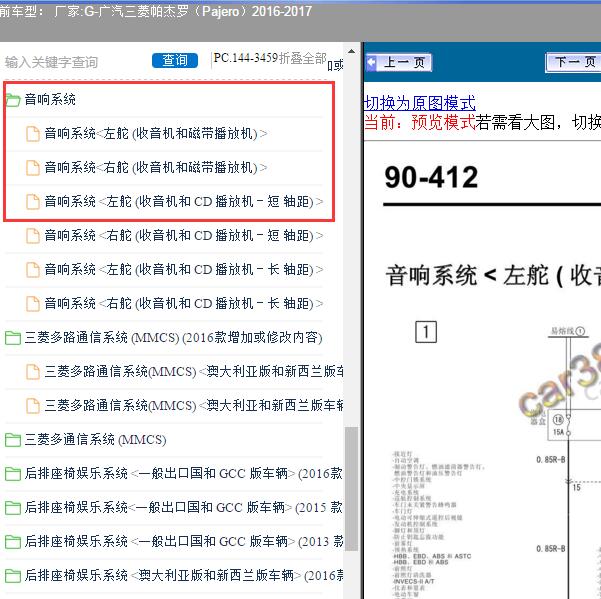601x599 pixels.
Task: Select 后排座椅娱乐系统 一般出口国和GCC (2015款) label
Action: tap(184, 507)
